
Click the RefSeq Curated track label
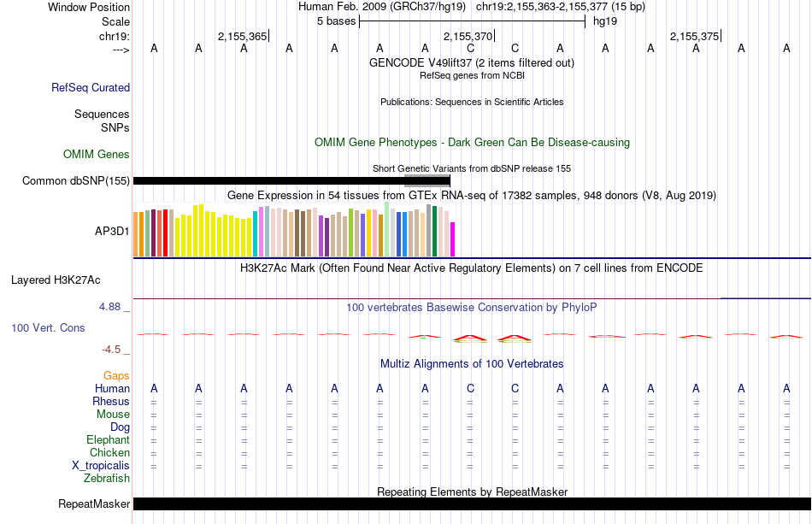point(90,87)
